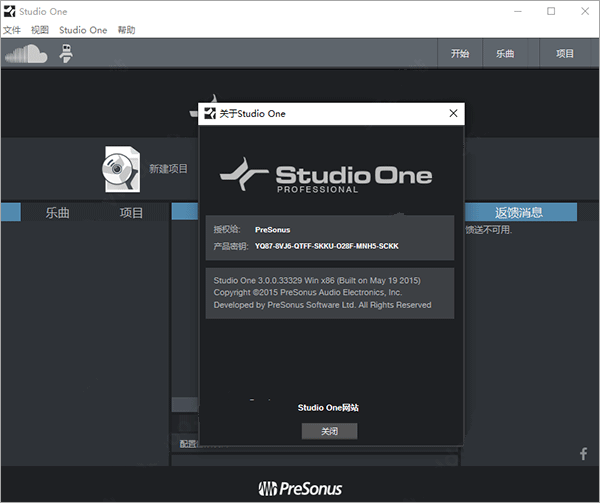The height and width of the screenshot is (503, 600).
Task: Click the Developed by PreSonus Software line
Action: point(322,305)
